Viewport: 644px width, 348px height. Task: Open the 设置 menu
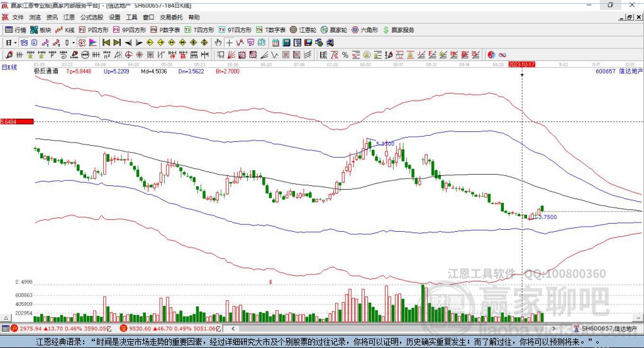tap(114, 17)
